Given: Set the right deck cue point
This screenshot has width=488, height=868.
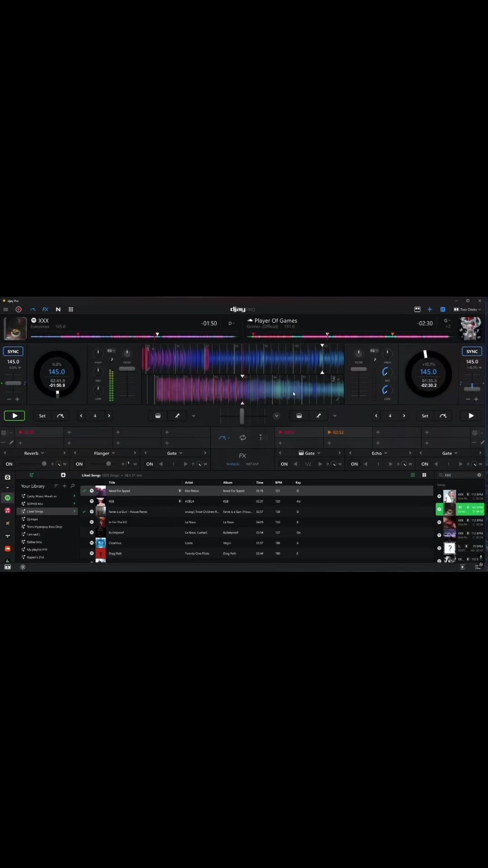Looking at the screenshot, I should point(425,416).
